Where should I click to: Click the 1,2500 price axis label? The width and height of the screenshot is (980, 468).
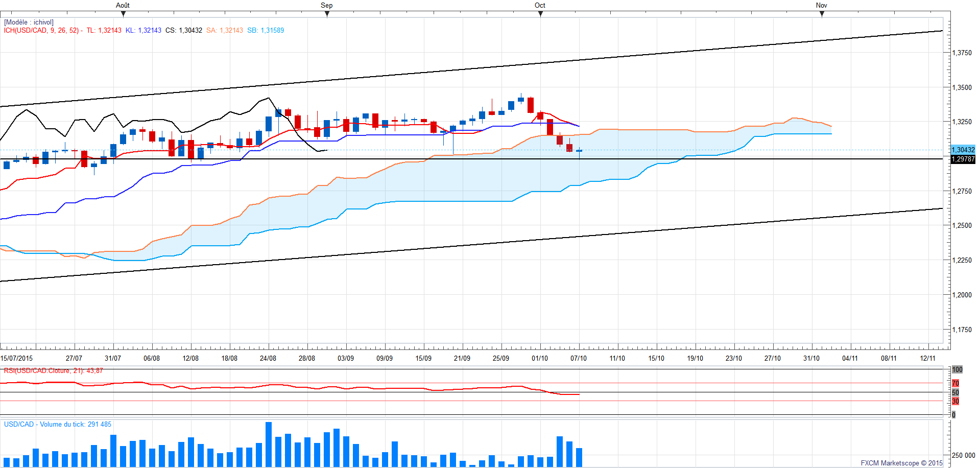(962, 225)
